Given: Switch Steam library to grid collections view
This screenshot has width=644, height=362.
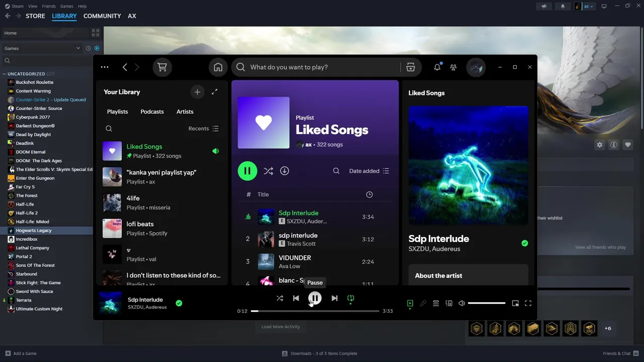Looking at the screenshot, I should pyautogui.click(x=95, y=33).
